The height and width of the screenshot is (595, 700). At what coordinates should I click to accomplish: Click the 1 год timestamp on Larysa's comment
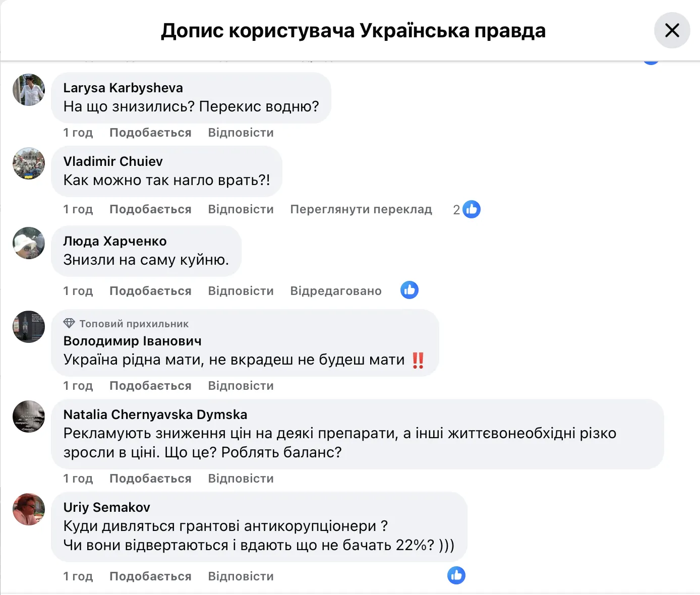[78, 133]
